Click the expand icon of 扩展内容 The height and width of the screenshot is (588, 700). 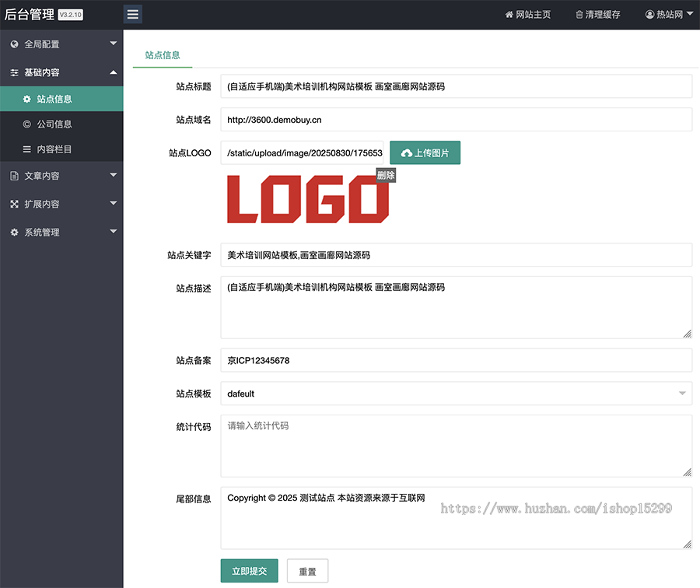pos(15,204)
